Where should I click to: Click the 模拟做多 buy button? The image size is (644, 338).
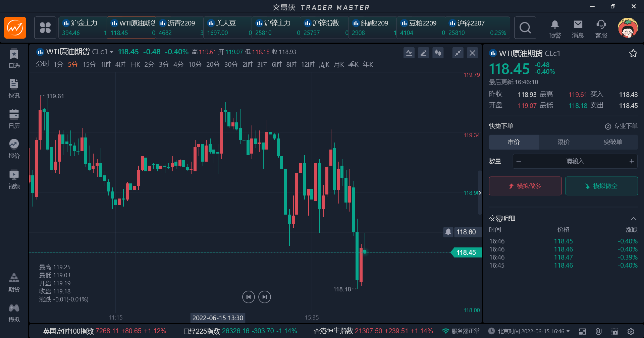525,186
